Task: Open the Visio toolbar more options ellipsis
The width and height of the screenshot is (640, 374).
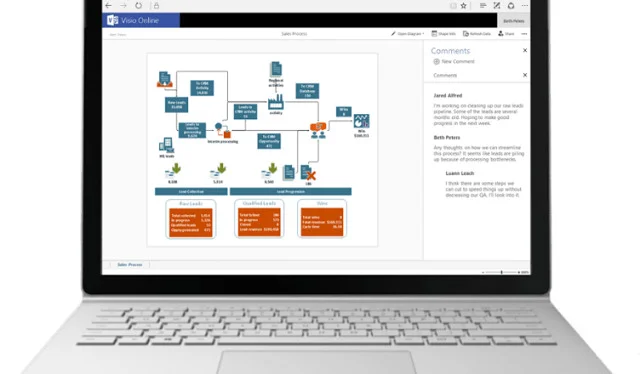Action: tap(524, 34)
